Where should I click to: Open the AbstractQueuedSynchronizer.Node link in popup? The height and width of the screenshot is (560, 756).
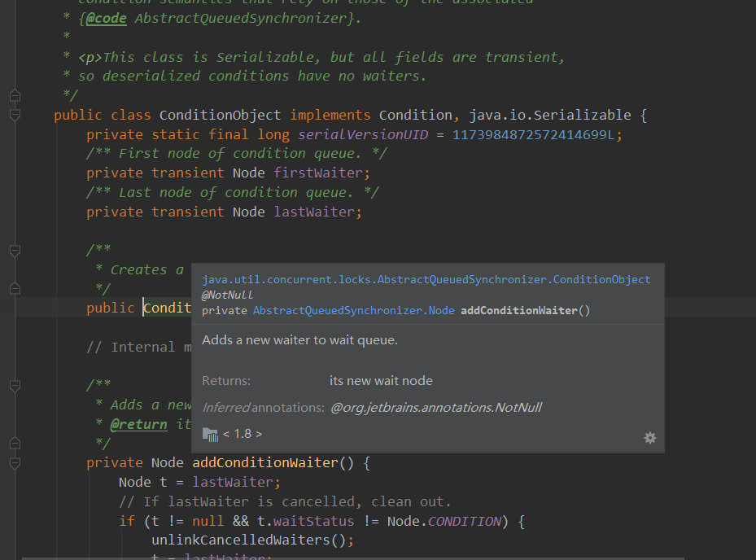tap(353, 311)
